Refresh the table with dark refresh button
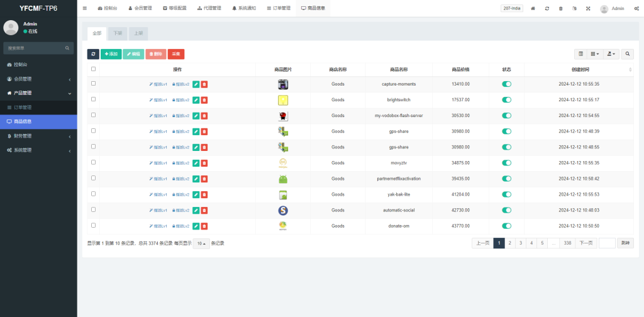644x317 pixels. point(93,55)
